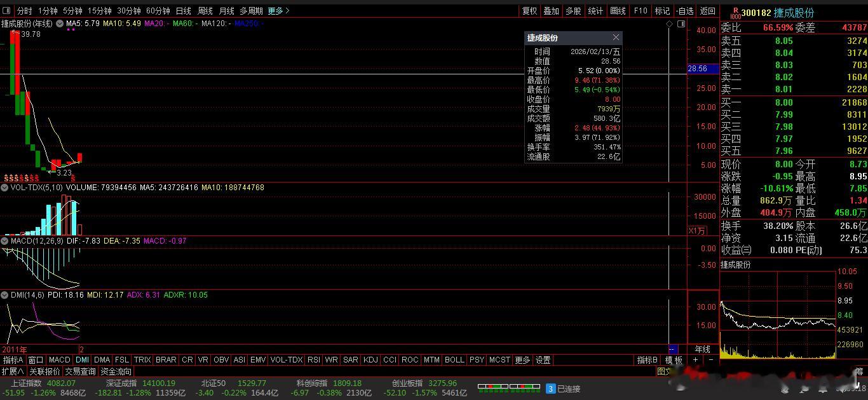The image size is (868, 400).
Task: Click the 复权 toolbar button
Action: coord(529,11)
